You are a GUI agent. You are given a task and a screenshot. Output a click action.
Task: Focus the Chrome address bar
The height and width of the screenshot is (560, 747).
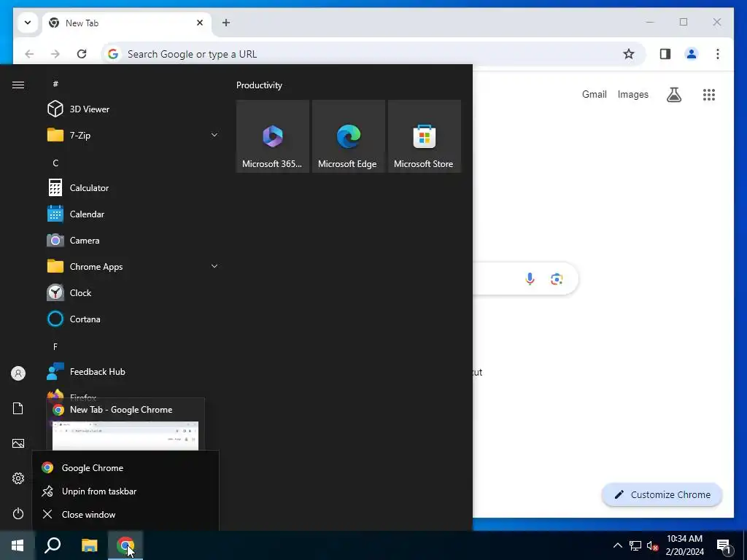click(367, 54)
